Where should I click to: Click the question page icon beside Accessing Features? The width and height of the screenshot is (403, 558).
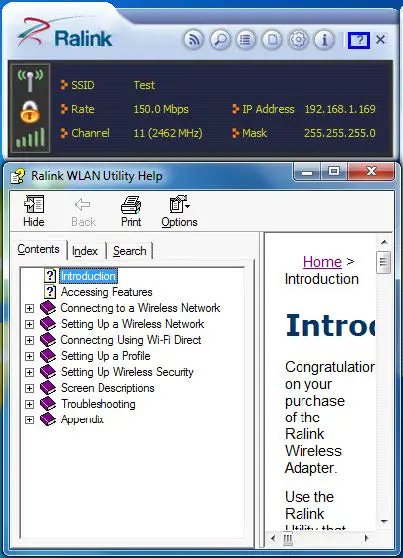(50, 292)
